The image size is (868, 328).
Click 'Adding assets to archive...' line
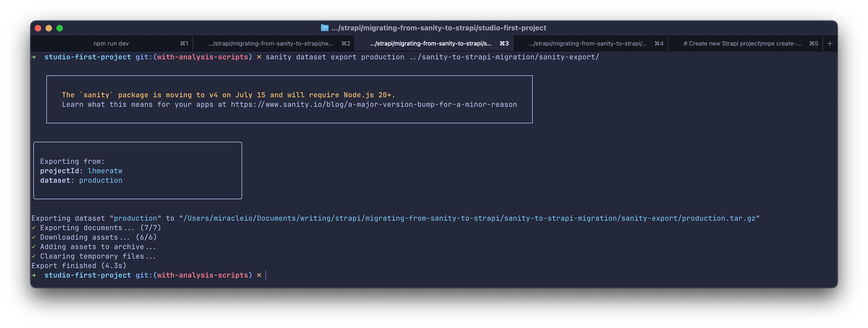click(x=94, y=247)
